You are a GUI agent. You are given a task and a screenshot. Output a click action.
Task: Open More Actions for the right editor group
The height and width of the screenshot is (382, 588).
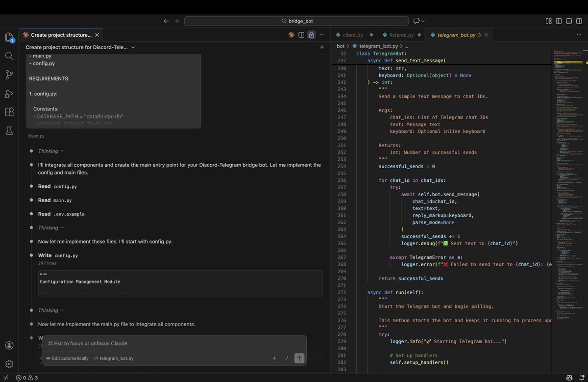pos(580,35)
